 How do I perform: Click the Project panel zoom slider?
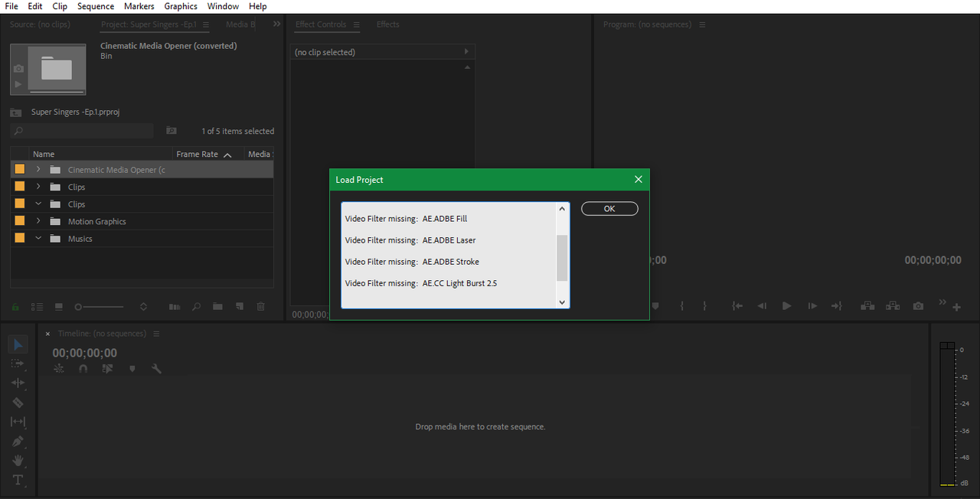click(99, 306)
